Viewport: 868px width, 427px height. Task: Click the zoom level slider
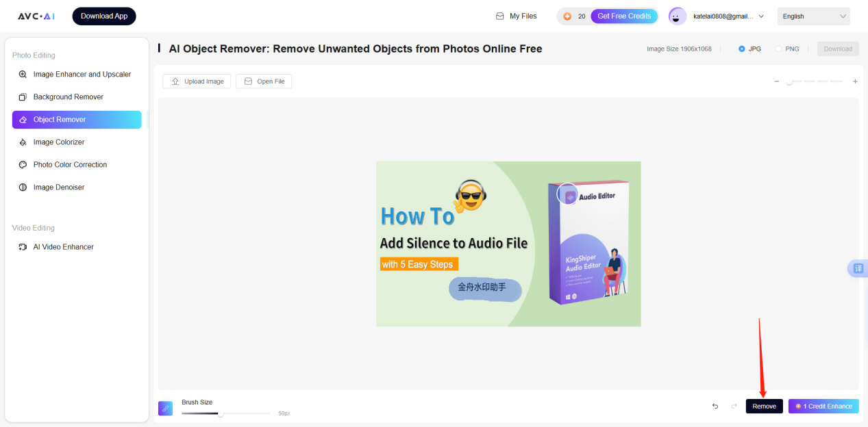tap(815, 81)
